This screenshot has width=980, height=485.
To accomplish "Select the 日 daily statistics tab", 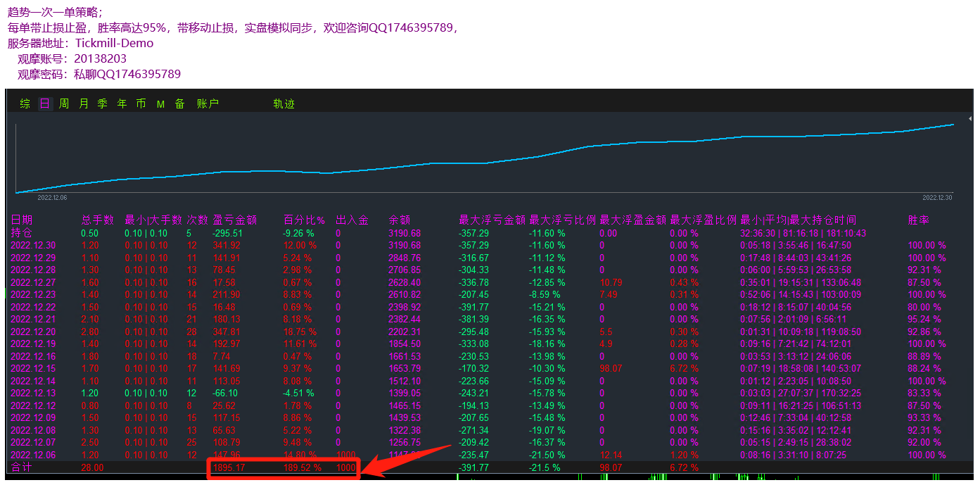I will coord(45,104).
